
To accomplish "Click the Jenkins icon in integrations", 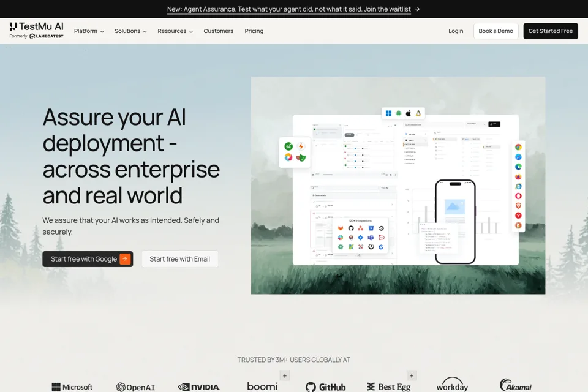I will click(350, 238).
